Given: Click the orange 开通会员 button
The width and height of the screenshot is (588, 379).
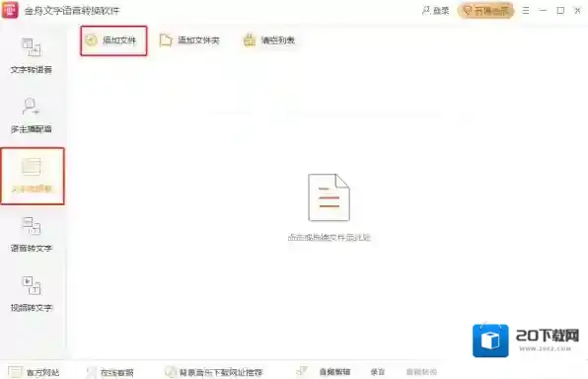Looking at the screenshot, I should (x=485, y=11).
